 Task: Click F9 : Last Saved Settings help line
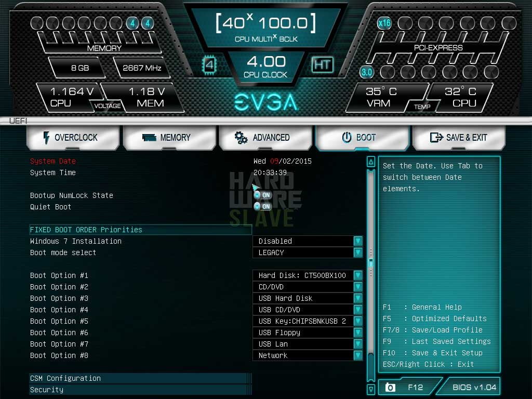pyautogui.click(x=436, y=341)
